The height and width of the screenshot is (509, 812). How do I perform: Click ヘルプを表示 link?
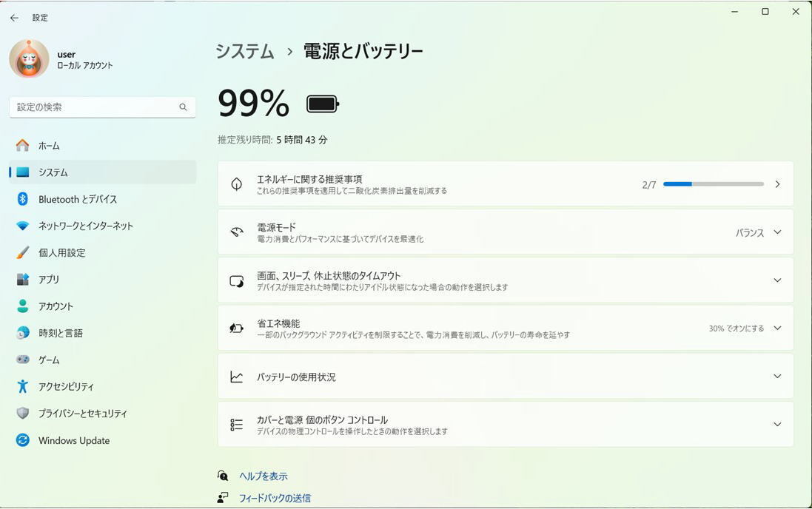point(264,476)
